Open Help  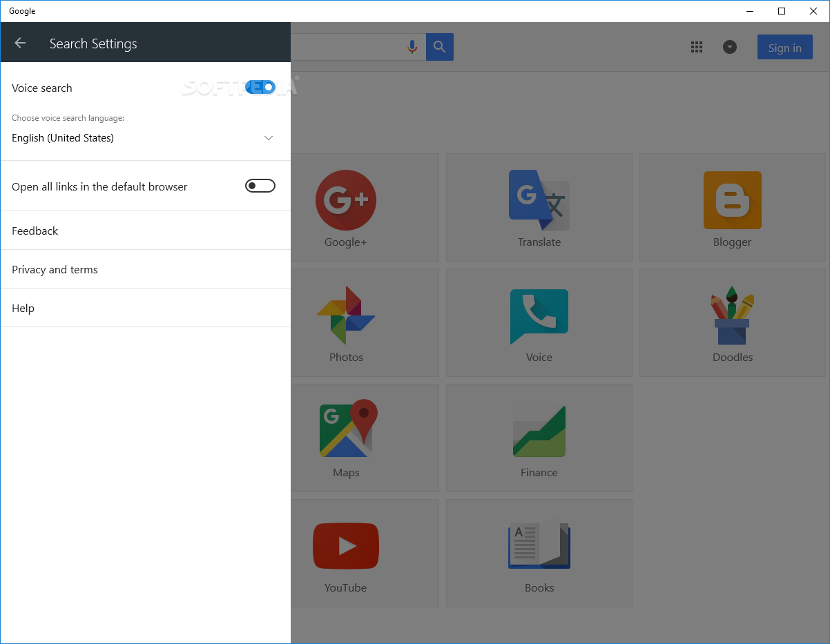tap(145, 308)
